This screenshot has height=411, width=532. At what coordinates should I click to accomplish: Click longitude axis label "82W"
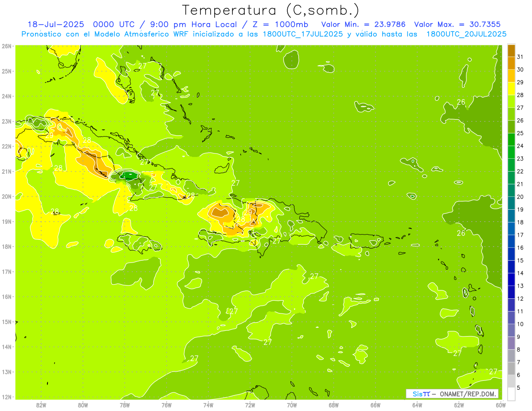click(x=41, y=405)
